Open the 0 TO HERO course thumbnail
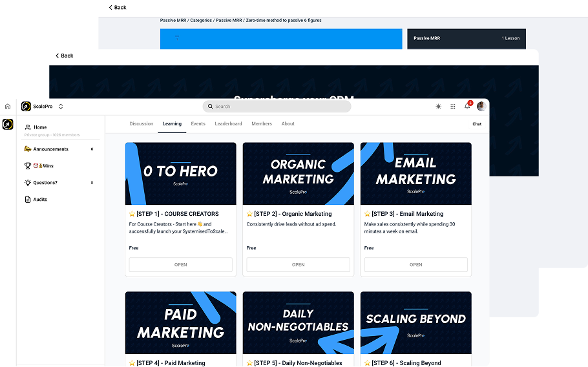The height and width of the screenshot is (367, 588). [181, 174]
